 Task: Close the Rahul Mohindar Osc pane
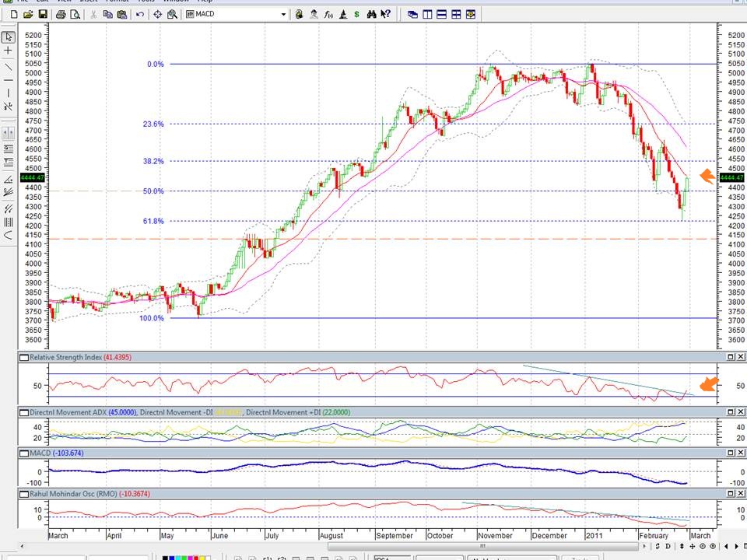[740, 494]
